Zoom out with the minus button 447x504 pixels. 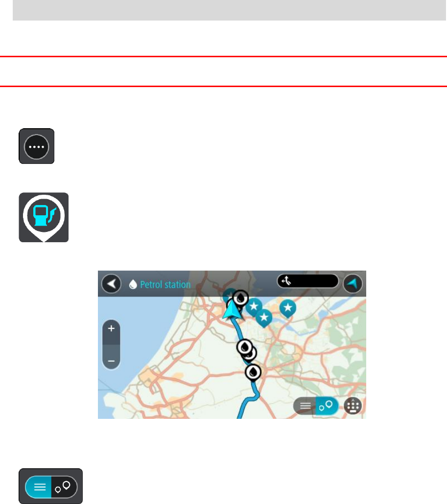pyautogui.click(x=111, y=361)
